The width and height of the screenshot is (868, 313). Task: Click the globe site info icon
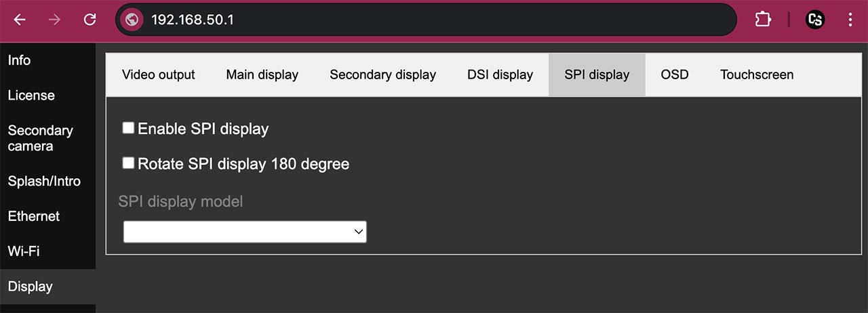(x=132, y=20)
